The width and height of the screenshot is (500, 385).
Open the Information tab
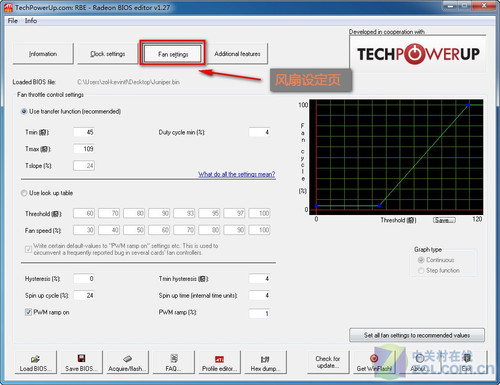[43, 54]
